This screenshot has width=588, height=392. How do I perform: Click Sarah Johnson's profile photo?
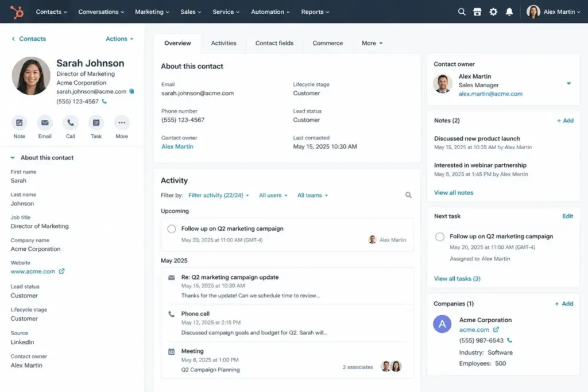31,76
